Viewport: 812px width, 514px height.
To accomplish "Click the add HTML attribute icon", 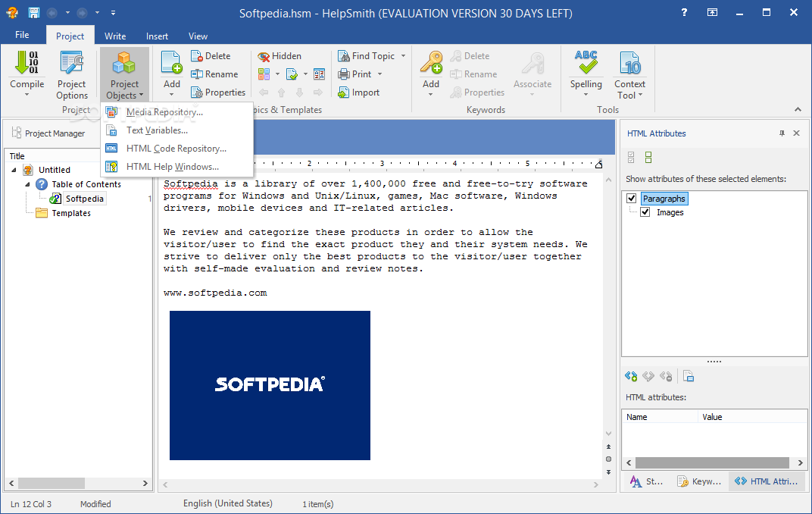I will point(631,376).
